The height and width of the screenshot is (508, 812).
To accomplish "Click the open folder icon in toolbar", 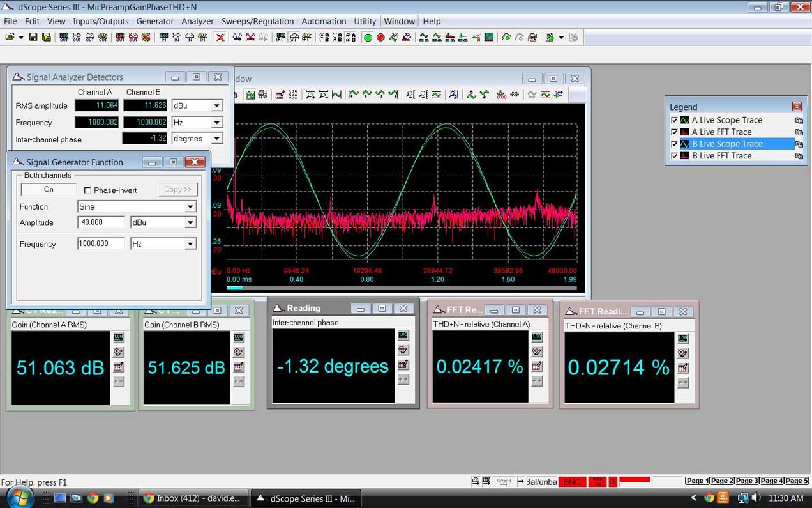I will click(x=10, y=38).
